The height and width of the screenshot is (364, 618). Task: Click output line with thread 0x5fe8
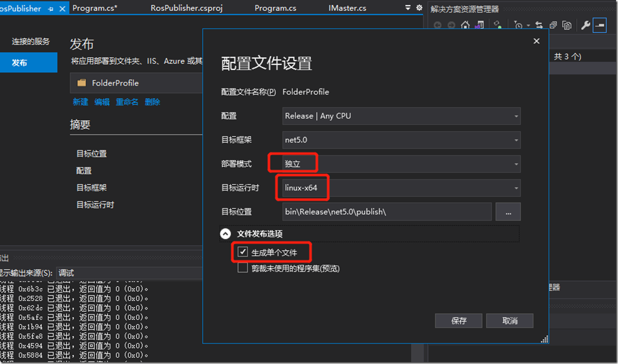click(74, 336)
